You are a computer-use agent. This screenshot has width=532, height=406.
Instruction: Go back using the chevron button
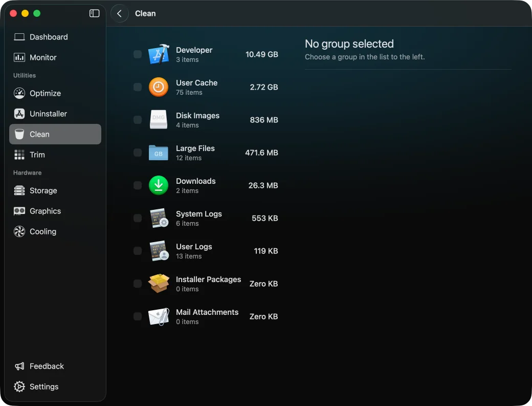point(119,14)
